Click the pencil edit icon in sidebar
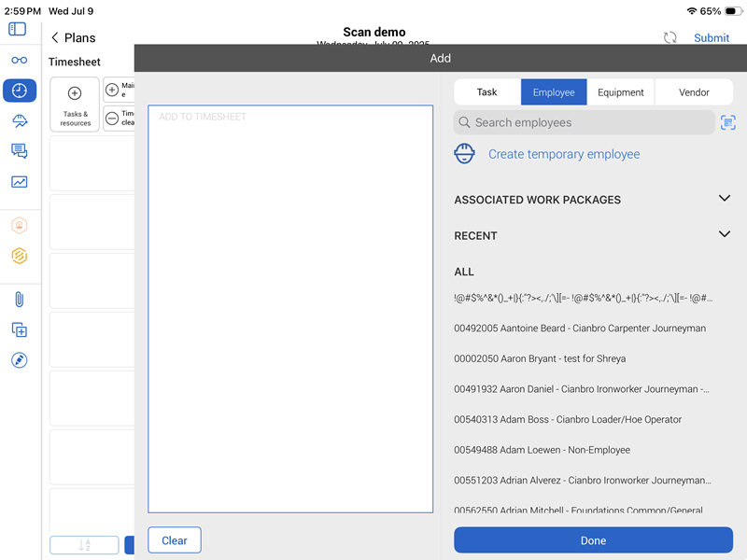747x560 pixels. tap(19, 360)
